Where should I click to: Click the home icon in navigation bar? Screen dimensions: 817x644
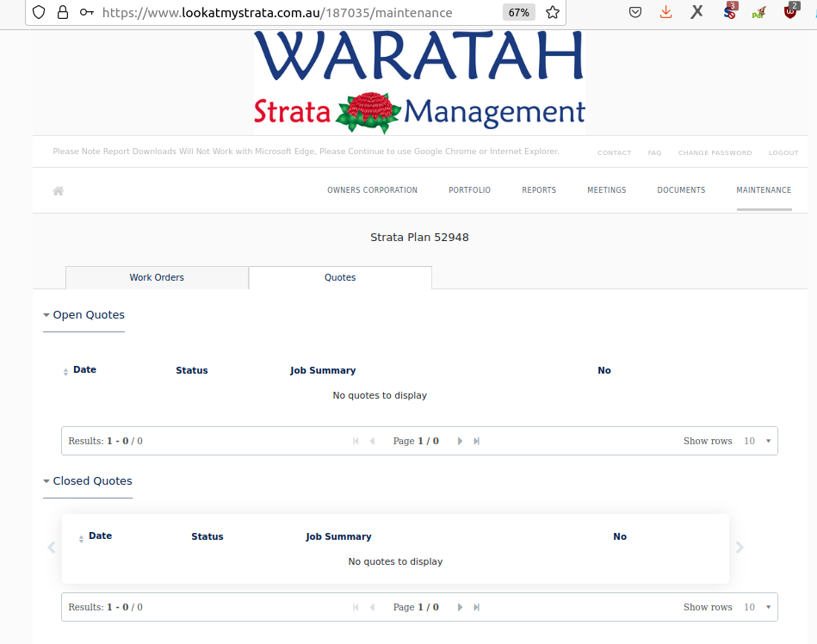pos(59,190)
